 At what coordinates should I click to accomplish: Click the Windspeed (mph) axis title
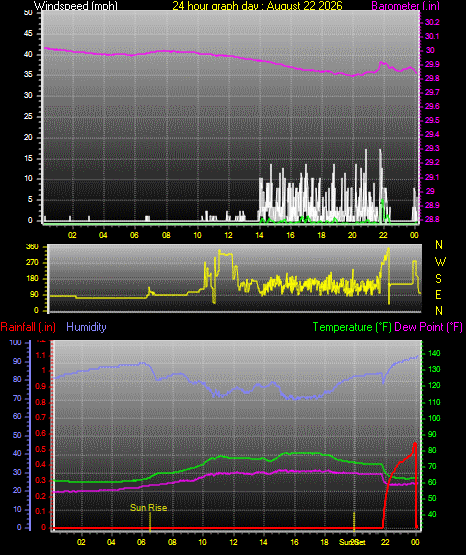coord(75,6)
